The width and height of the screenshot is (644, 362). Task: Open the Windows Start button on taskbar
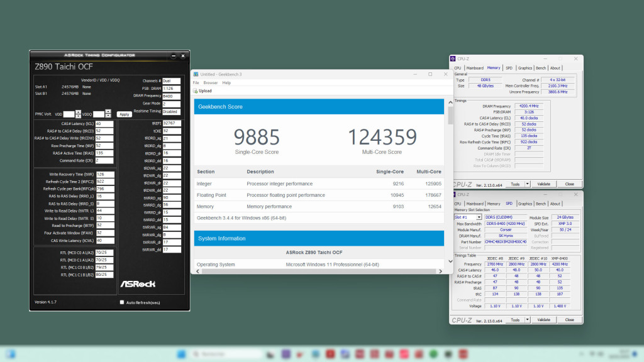tap(181, 354)
